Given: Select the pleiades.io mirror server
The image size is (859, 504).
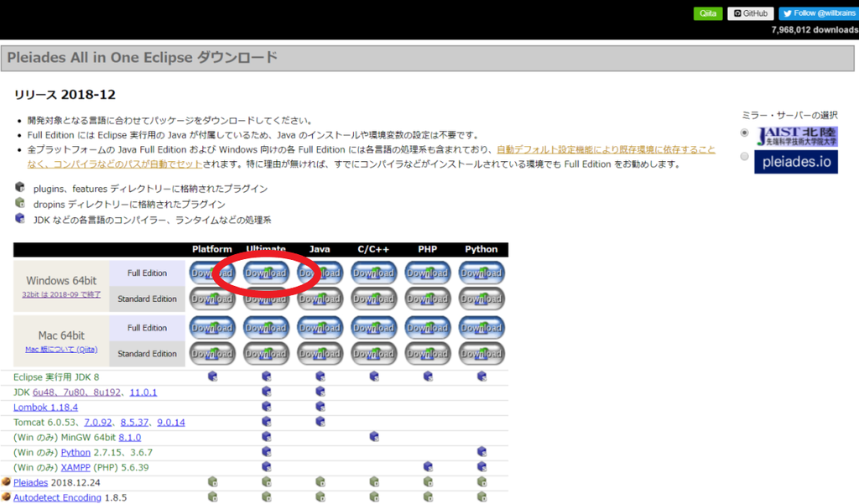Looking at the screenshot, I should click(742, 155).
